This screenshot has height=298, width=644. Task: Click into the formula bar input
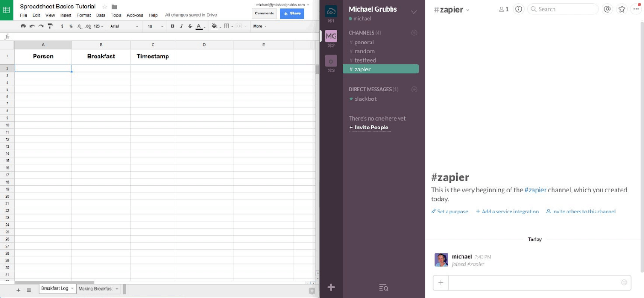pyautogui.click(x=166, y=36)
